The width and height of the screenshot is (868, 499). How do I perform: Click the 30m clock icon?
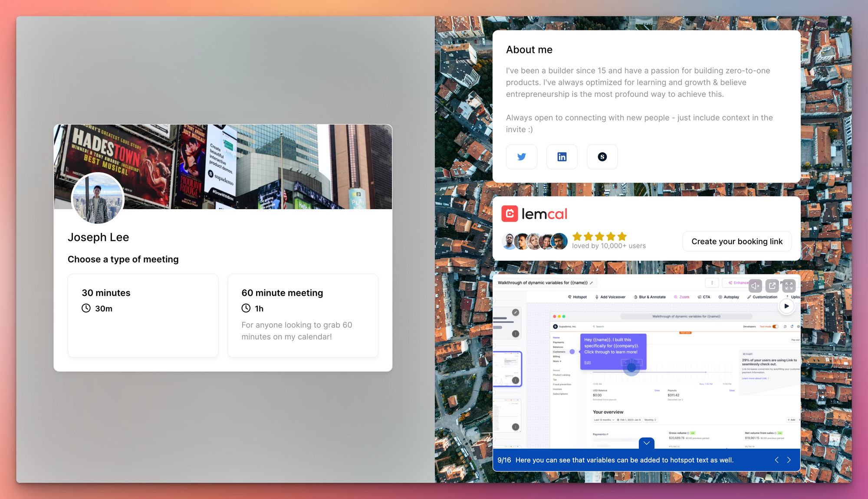[x=86, y=308]
